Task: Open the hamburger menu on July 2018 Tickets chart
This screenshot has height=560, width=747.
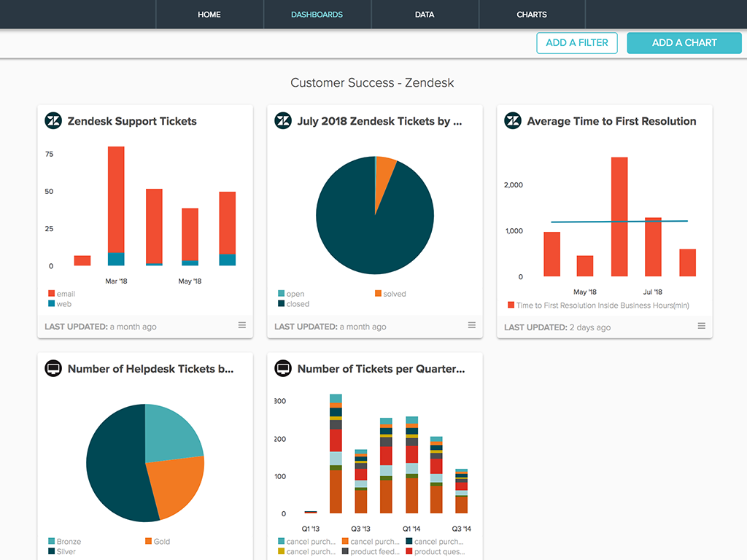Action: (x=471, y=325)
